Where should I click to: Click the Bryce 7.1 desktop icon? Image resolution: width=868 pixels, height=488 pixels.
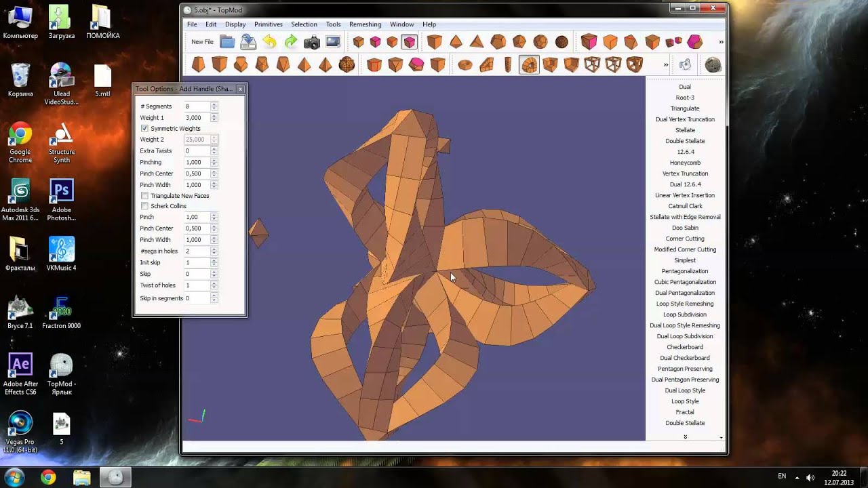click(20, 312)
